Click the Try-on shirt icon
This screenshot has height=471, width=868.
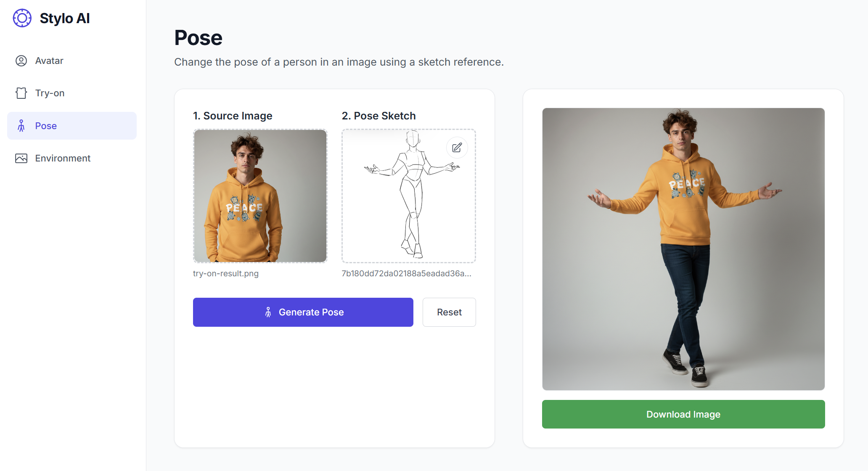pyautogui.click(x=21, y=93)
